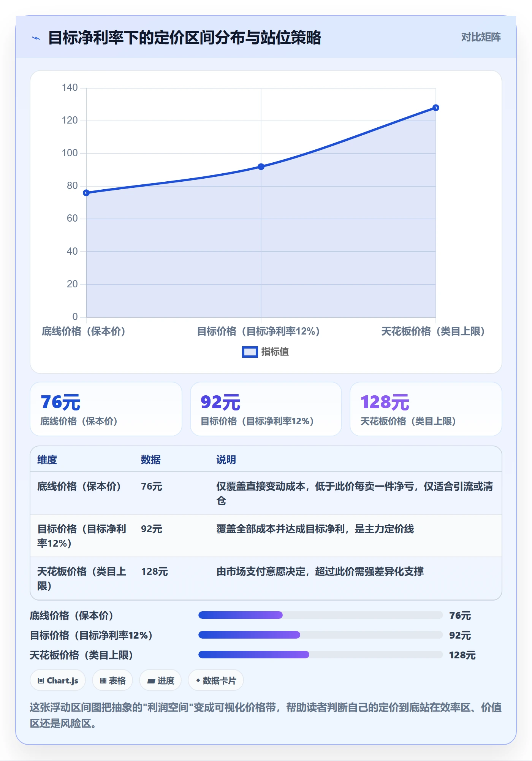
Task: Select the 数据卡片 tag chip
Action: (x=215, y=680)
